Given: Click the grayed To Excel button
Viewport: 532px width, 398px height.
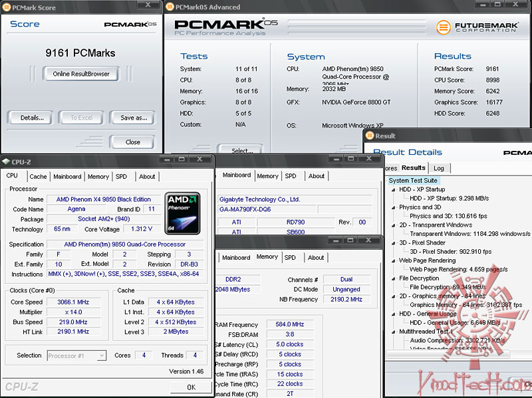Looking at the screenshot, I should click(81, 118).
